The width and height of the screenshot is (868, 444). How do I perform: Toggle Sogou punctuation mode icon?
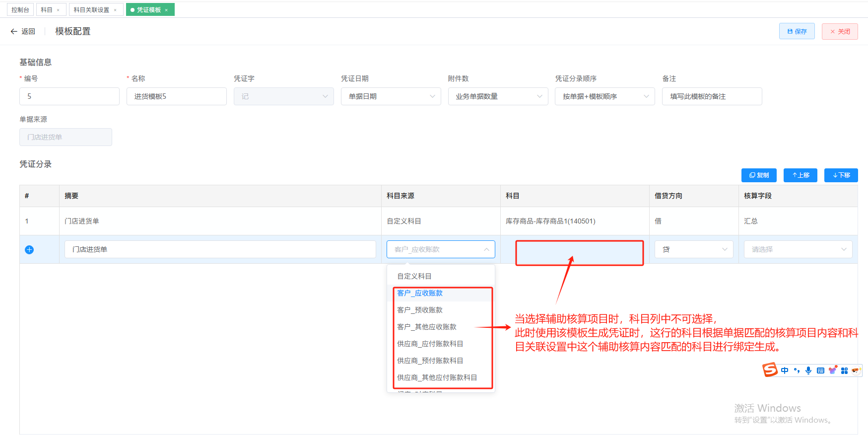point(797,370)
